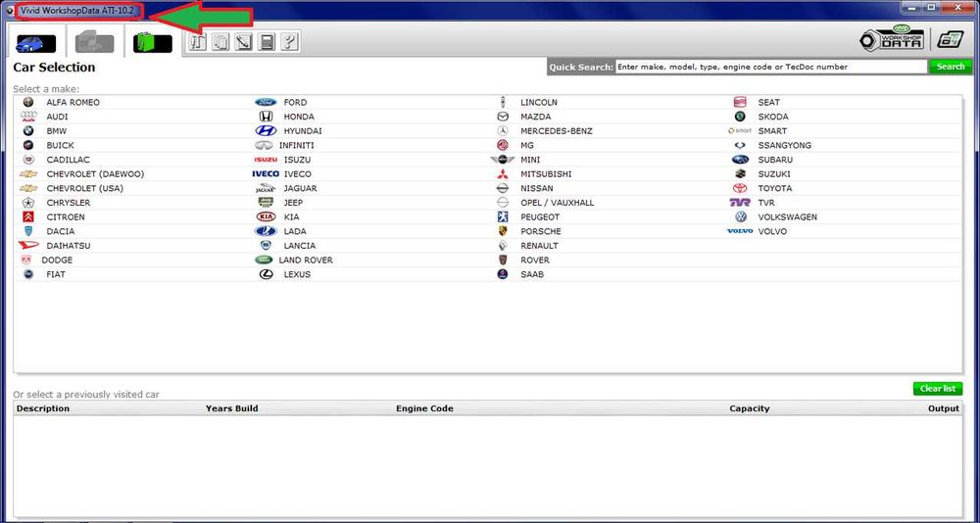The height and width of the screenshot is (523, 980).
Task: Open the green toolbox tab
Action: tap(153, 42)
